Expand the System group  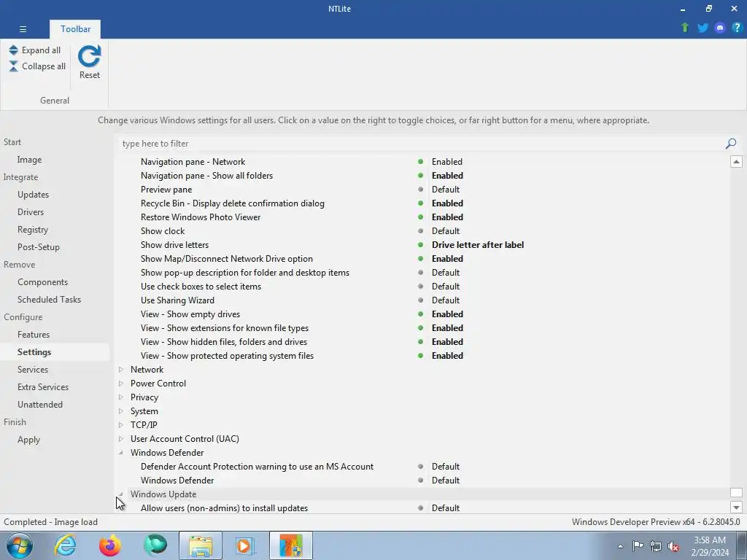pyautogui.click(x=121, y=411)
